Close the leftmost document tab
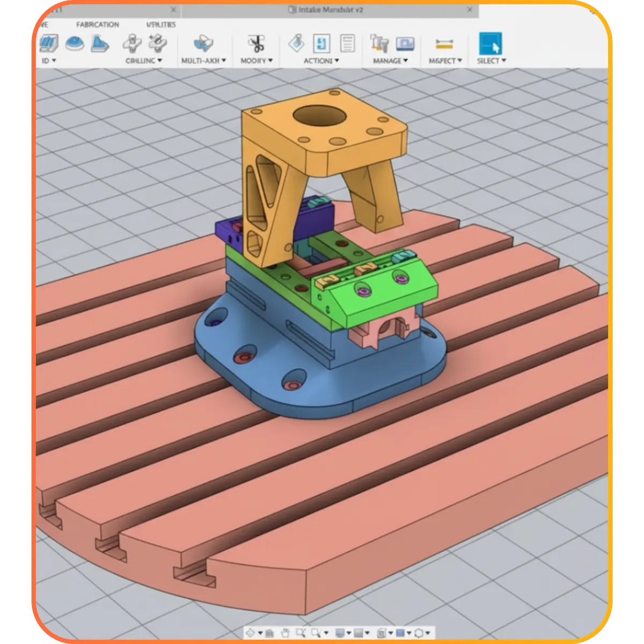Image resolution: width=644 pixels, height=644 pixels. point(173,10)
